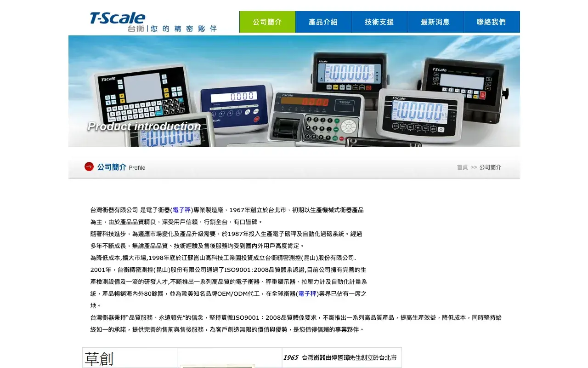Click the sentence mentioning ISO9001:2008品質體系認證
The image size is (588, 368).
pos(228,270)
